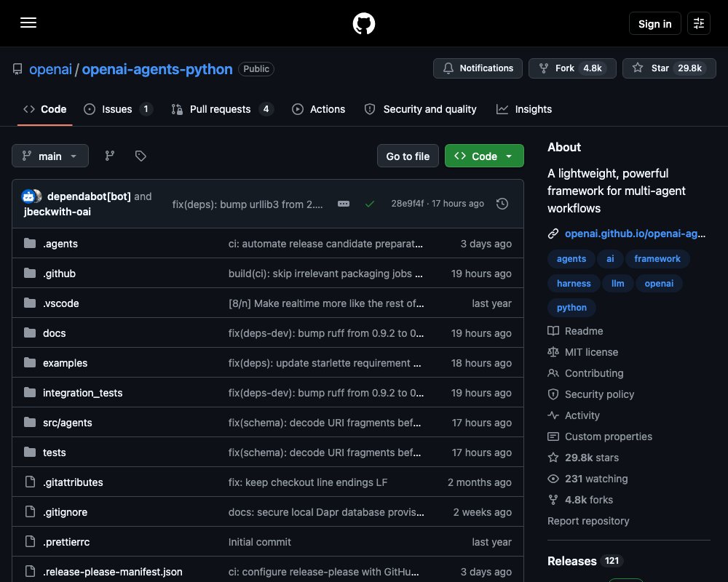728x582 pixels.
Task: Open the examples folder
Action: (x=65, y=363)
